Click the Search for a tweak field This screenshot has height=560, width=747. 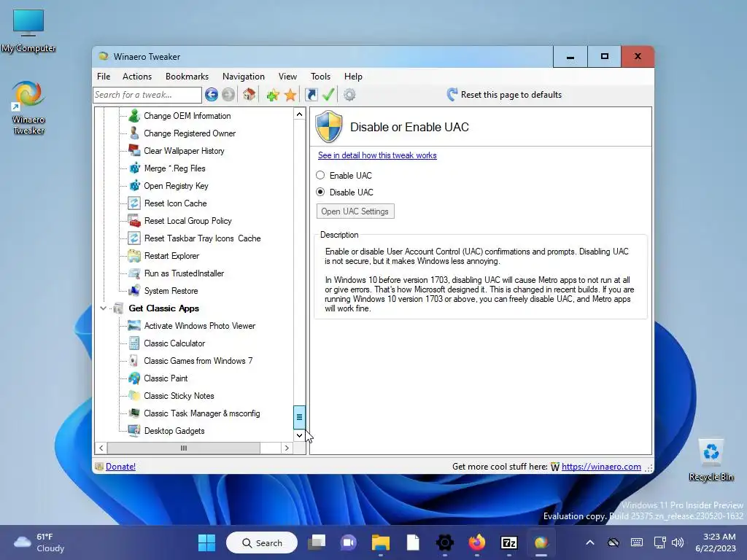147,95
